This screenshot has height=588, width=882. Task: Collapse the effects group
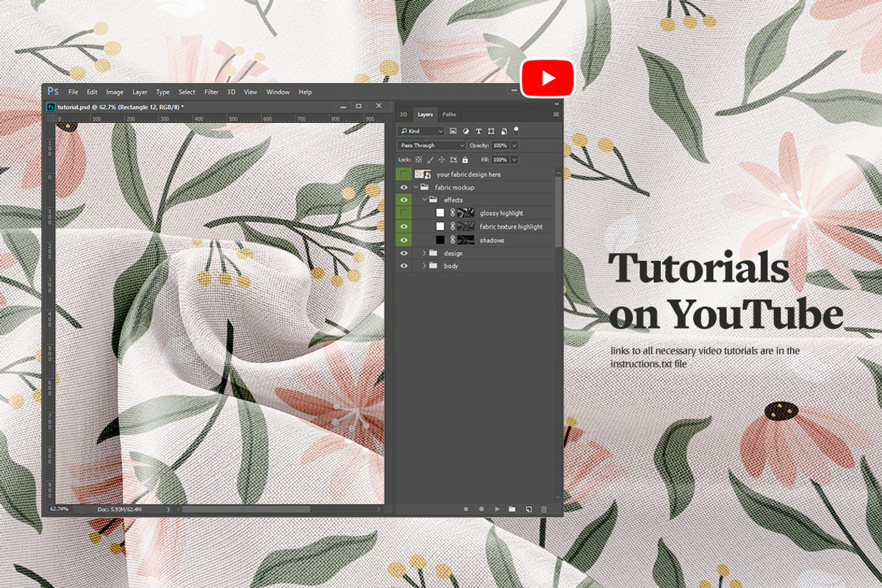[424, 200]
